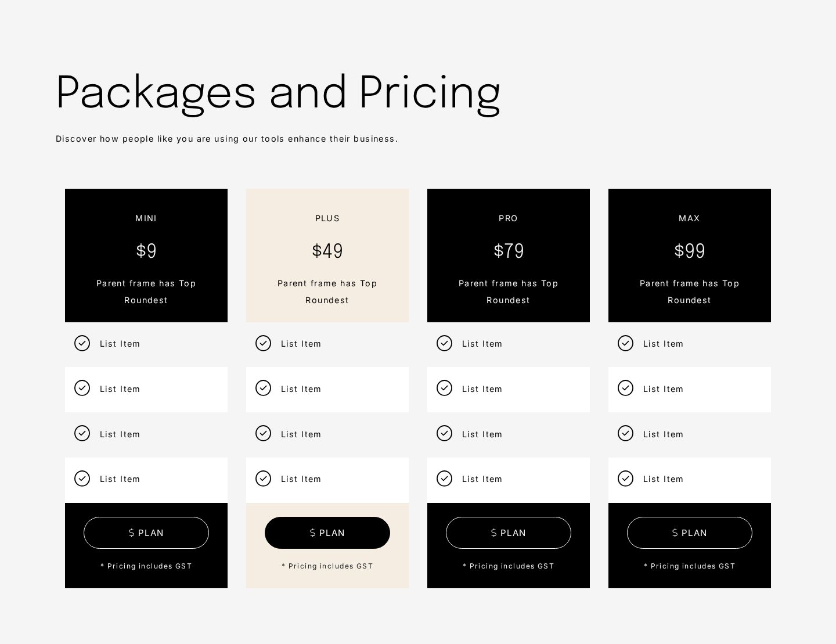Click third List Item text in MAX column
Screen dimensions: 836x644
pos(663,434)
